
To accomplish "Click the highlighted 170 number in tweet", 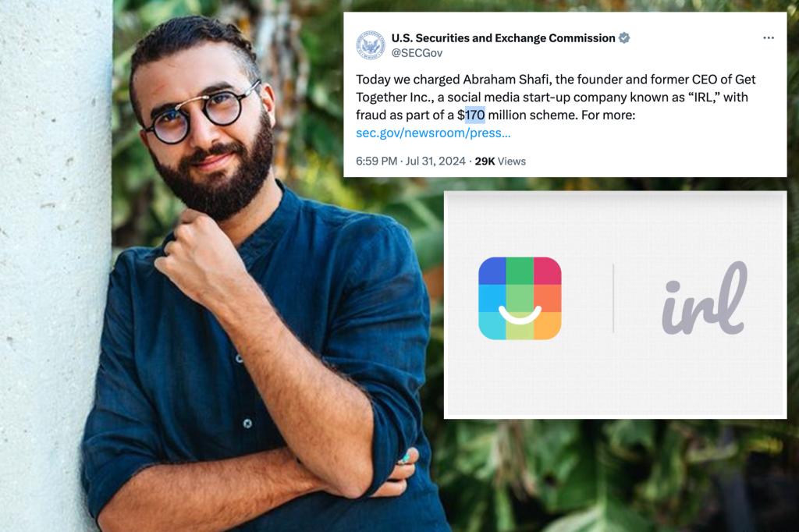I will (475, 115).
